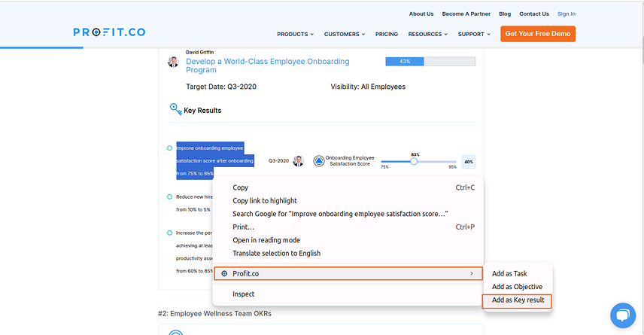Expand the Customers dropdown menu
The height and width of the screenshot is (335, 644).
tap(345, 34)
